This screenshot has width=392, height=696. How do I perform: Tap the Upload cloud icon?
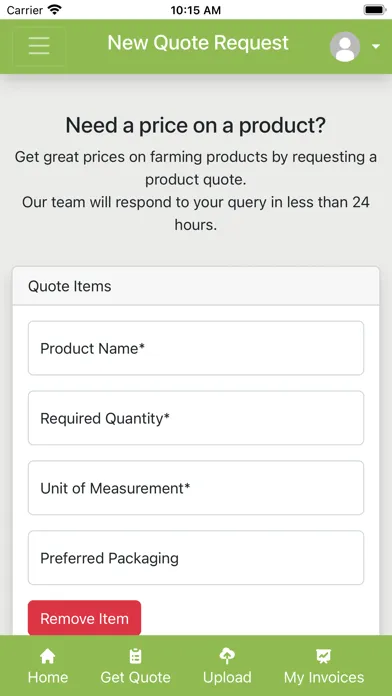(227, 656)
